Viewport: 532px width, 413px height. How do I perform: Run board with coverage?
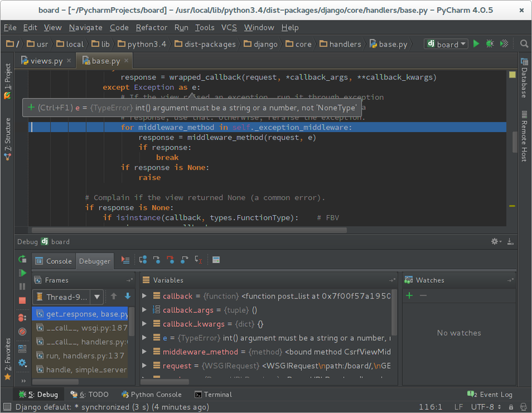click(504, 44)
